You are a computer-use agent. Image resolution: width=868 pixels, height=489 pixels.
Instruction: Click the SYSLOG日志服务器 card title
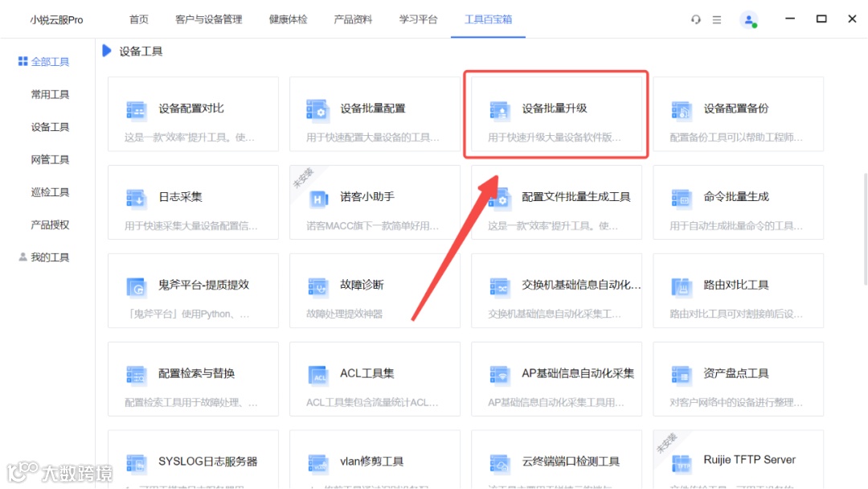click(207, 462)
